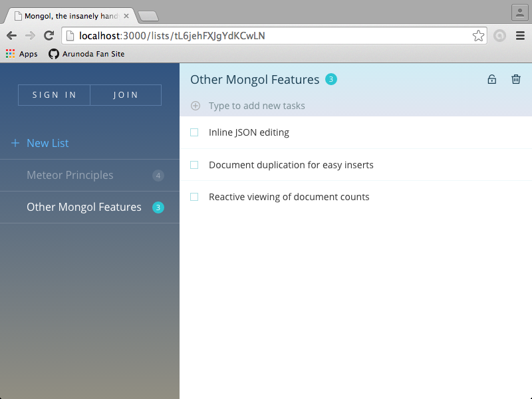Click the SIGN IN button
Viewport: 532px width, 399px height.
[55, 95]
